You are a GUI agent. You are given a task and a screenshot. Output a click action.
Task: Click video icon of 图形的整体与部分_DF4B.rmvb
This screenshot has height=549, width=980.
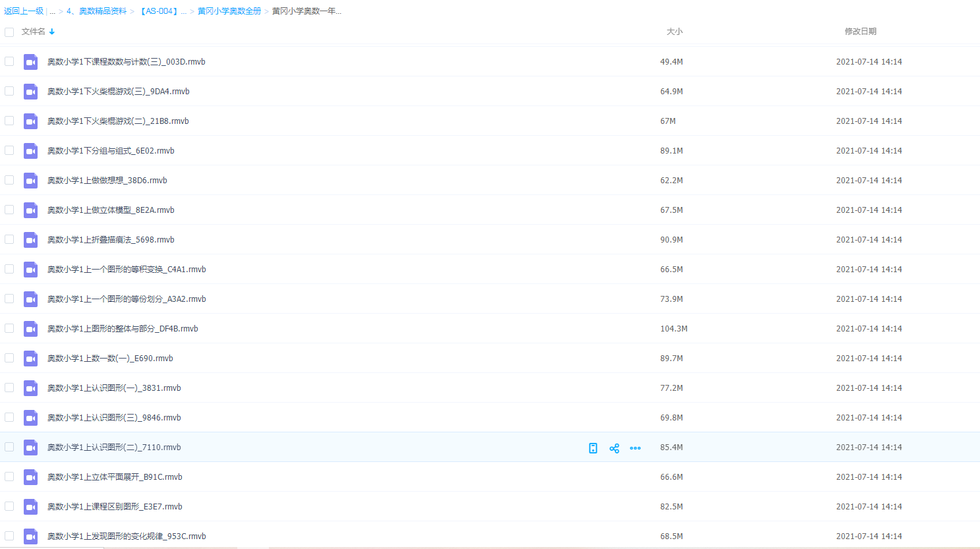pos(31,329)
